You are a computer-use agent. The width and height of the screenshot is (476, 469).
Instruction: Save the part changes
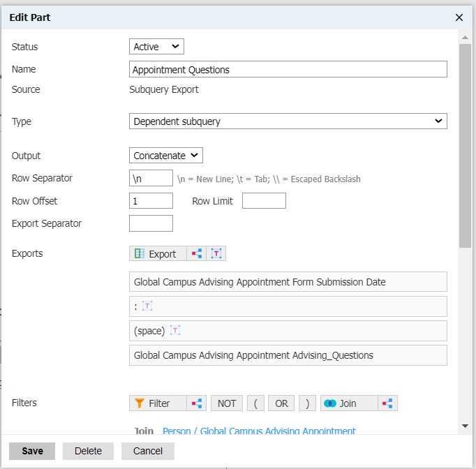(32, 451)
